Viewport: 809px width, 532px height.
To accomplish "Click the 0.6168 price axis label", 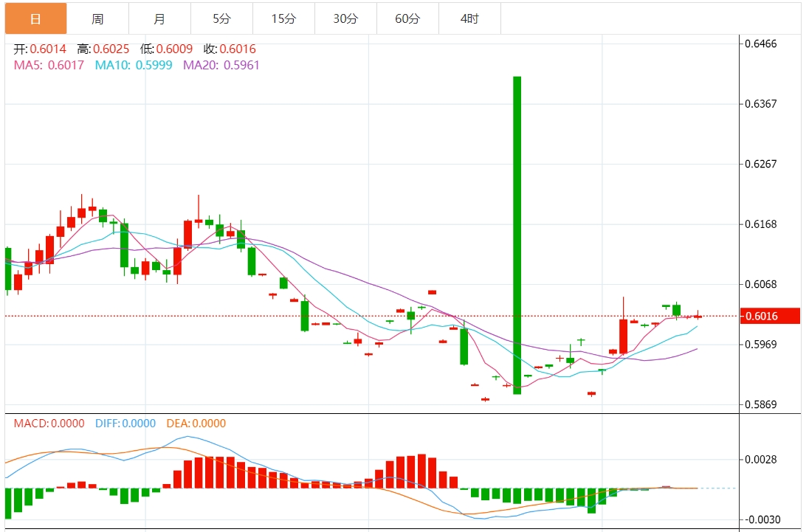I will pyautogui.click(x=760, y=224).
